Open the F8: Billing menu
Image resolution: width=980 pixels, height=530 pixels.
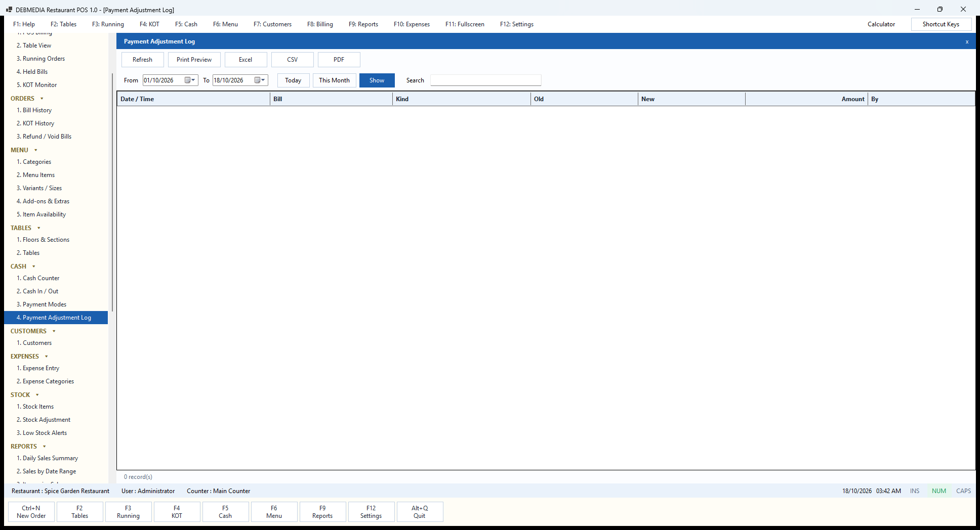pyautogui.click(x=320, y=24)
